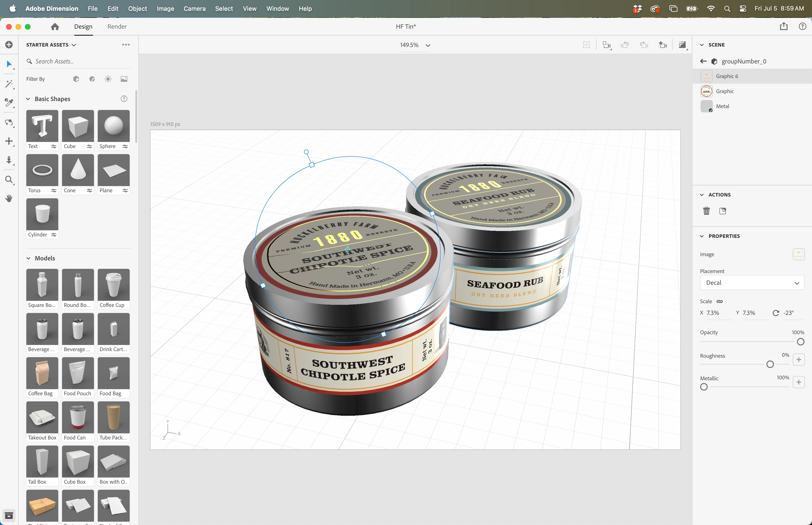
Task: Select the Sampler eyedropper tool
Action: (9, 103)
